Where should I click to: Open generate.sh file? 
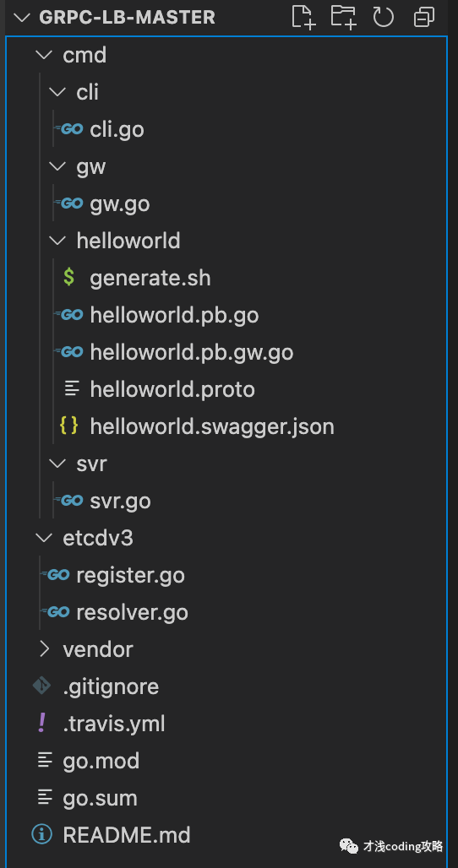point(150,278)
